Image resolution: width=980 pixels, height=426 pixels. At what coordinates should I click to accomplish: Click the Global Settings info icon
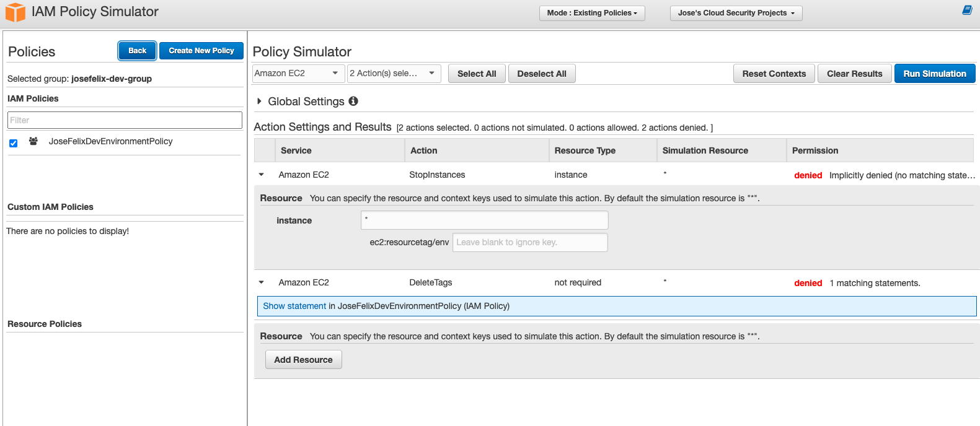(x=353, y=101)
